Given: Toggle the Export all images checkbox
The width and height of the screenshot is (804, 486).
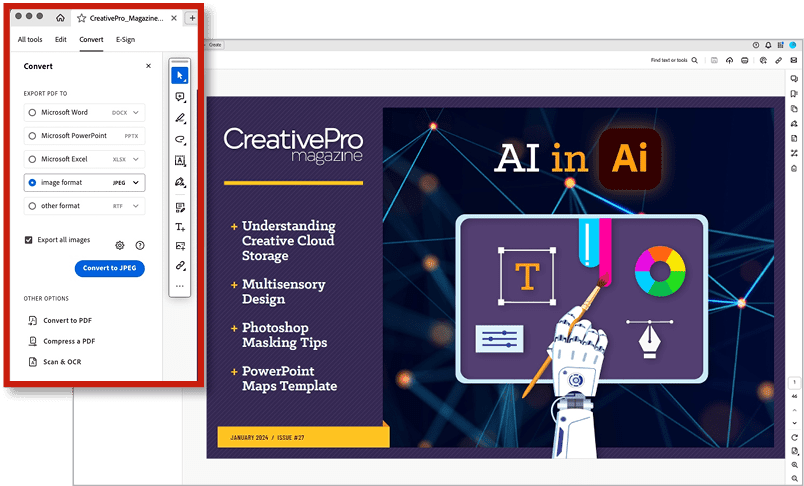Looking at the screenshot, I should click(x=29, y=240).
